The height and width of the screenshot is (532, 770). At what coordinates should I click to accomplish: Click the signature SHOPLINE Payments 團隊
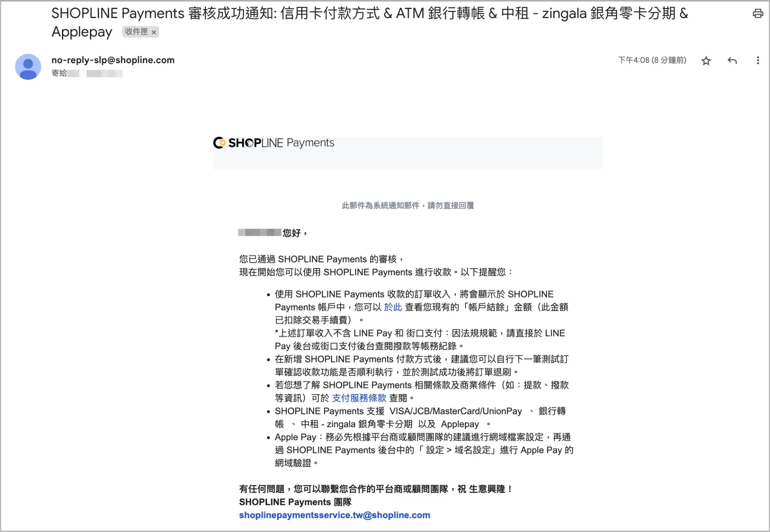(295, 502)
